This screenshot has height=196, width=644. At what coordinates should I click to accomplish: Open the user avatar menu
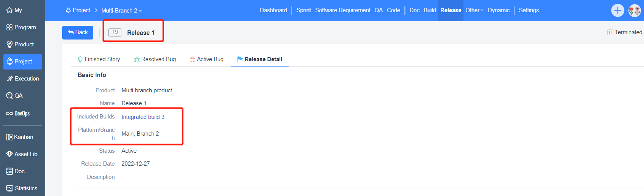click(635, 11)
